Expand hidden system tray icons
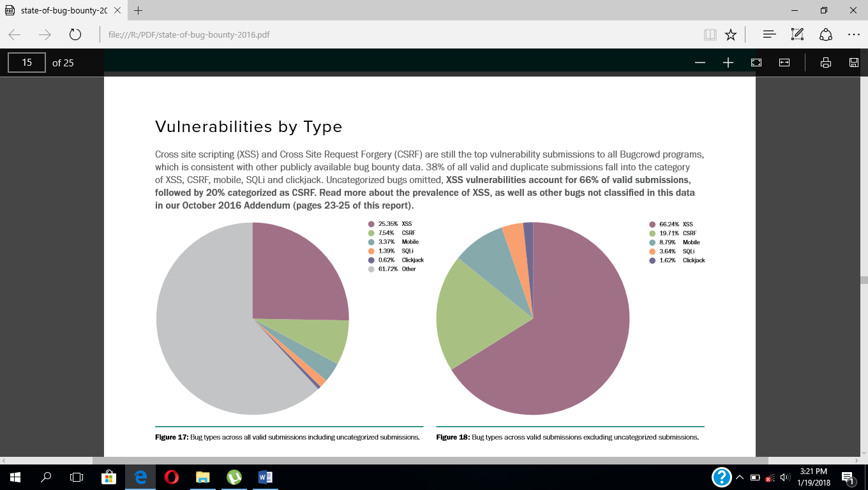Screen dimensions: 868x490 [x=740, y=477]
